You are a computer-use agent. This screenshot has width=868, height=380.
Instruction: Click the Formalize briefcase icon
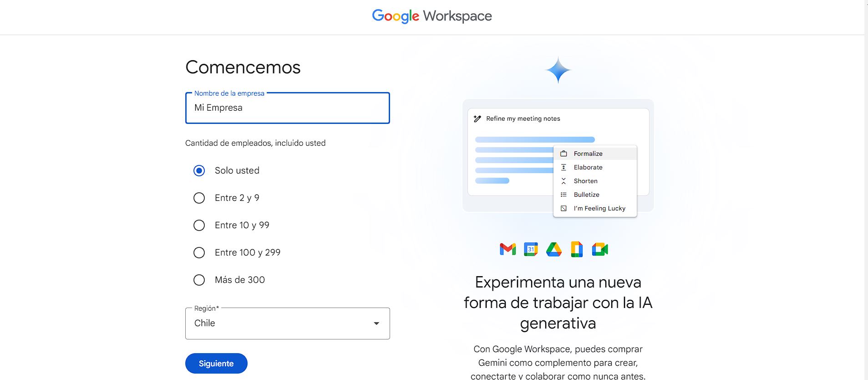point(563,154)
